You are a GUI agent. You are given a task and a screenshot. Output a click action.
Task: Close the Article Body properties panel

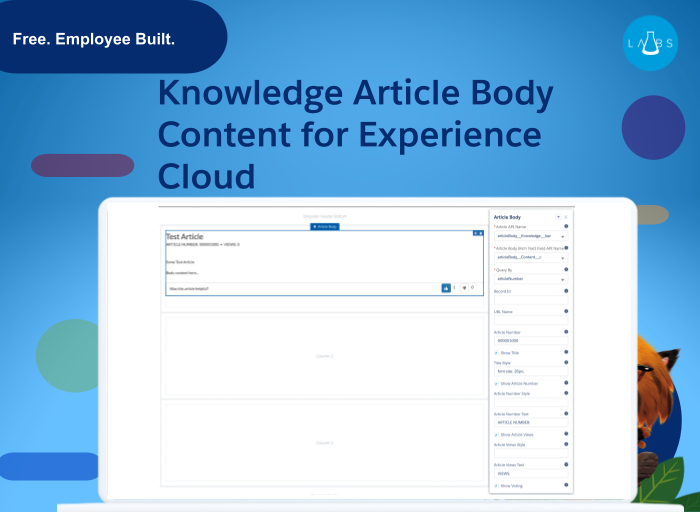566,217
